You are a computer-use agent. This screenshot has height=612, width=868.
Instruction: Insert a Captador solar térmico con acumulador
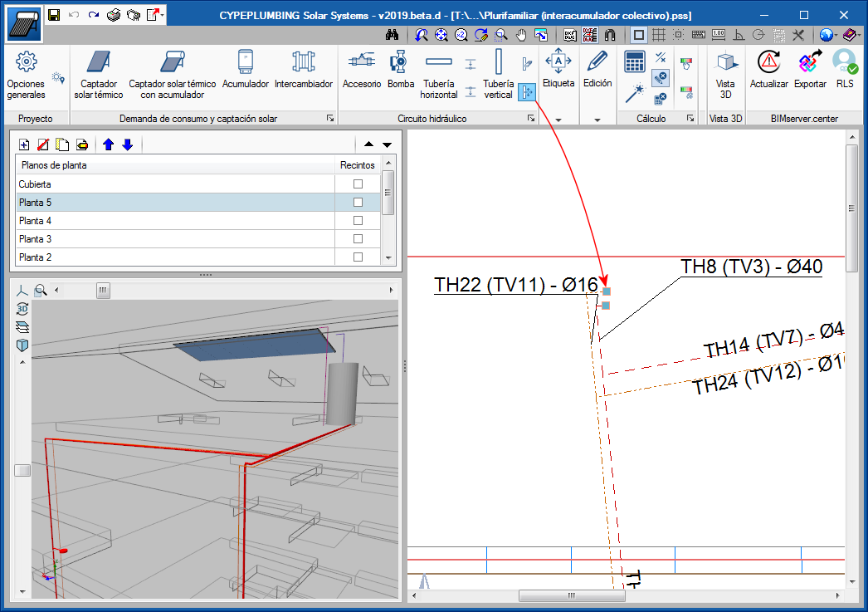(x=172, y=76)
